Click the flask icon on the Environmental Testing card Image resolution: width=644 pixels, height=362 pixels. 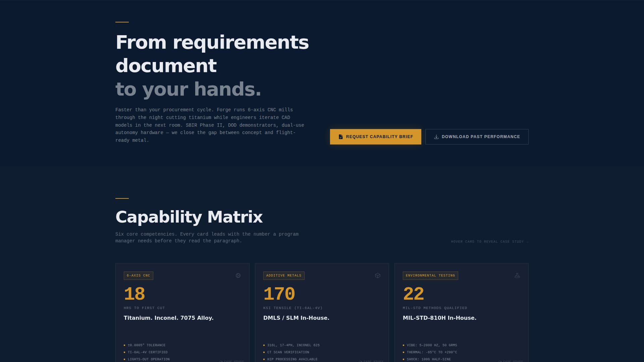pyautogui.click(x=518, y=275)
